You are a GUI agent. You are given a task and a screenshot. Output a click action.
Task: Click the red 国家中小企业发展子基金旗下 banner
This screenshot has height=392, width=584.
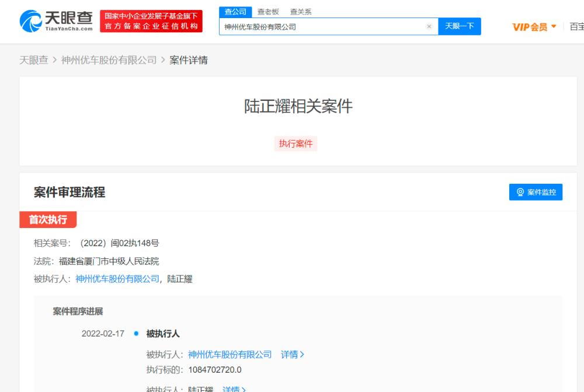click(151, 21)
